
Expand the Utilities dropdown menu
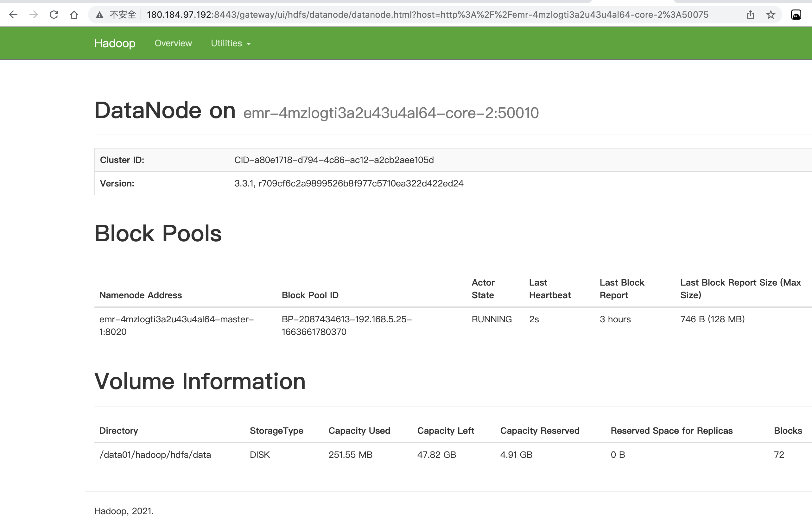pos(231,43)
